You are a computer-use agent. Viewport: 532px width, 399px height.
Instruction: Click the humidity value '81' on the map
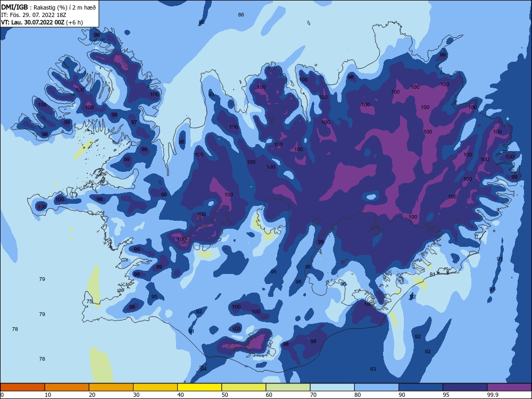coord(432,274)
